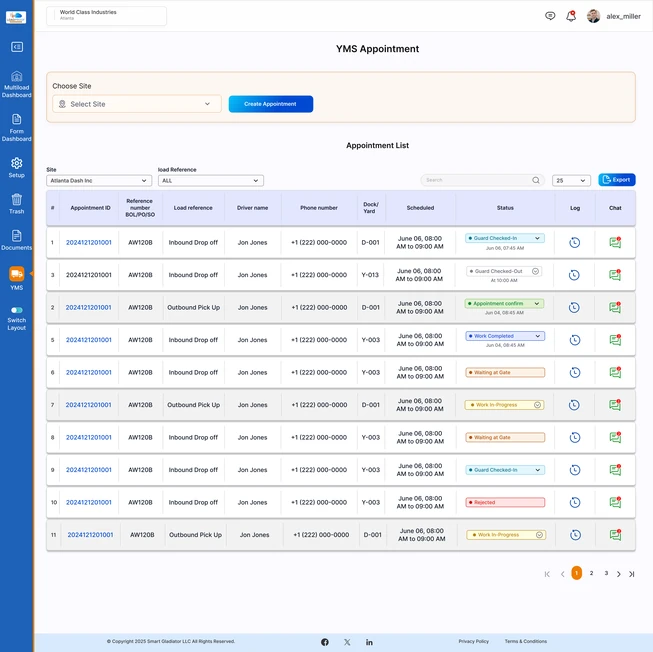Open the Work Completed status dropdown
Image resolution: width=653 pixels, height=652 pixels.
pyautogui.click(x=505, y=336)
